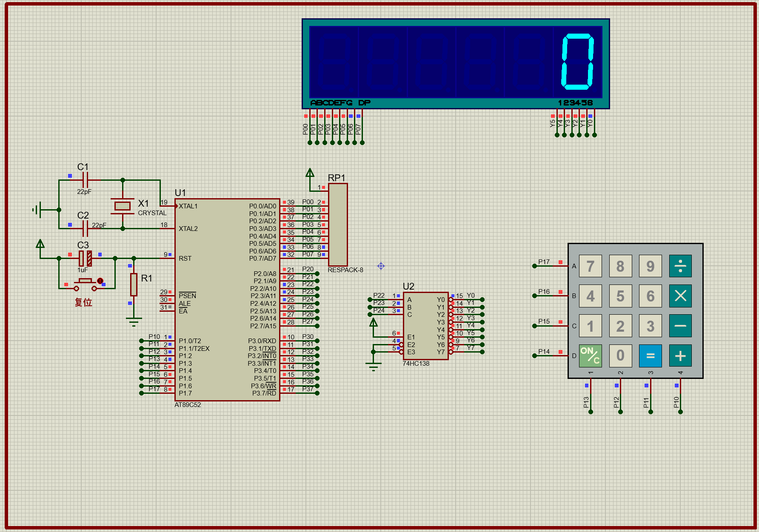759x532 pixels.
Task: Select electrolytic capacitor C3
Action: [85, 258]
